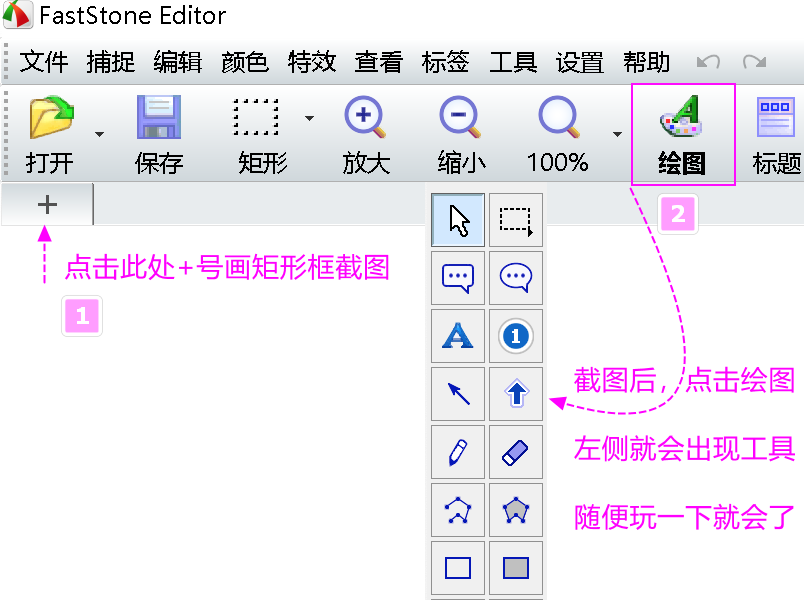Click the 打开 folder button
This screenshot has width=804, height=602.
tap(50, 134)
